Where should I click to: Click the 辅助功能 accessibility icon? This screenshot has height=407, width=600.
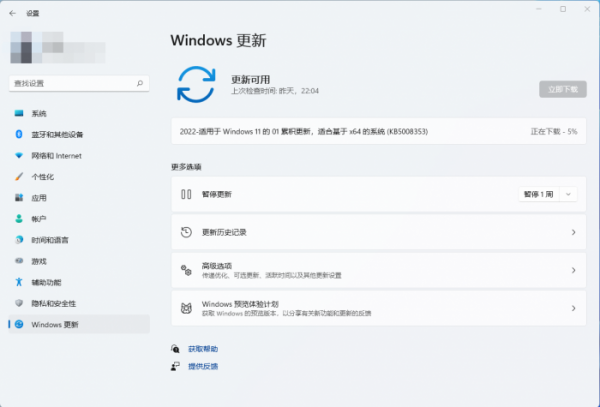pyautogui.click(x=19, y=282)
